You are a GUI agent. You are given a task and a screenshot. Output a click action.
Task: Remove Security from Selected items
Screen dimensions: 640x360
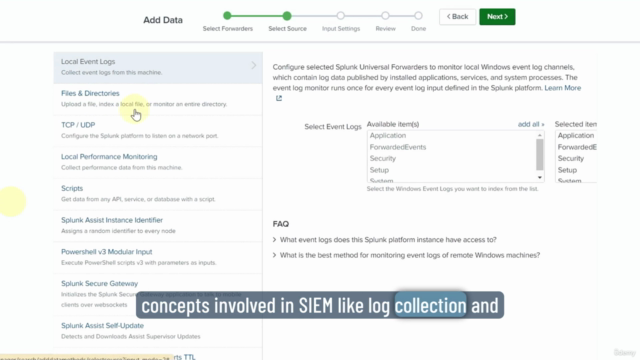coord(571,158)
